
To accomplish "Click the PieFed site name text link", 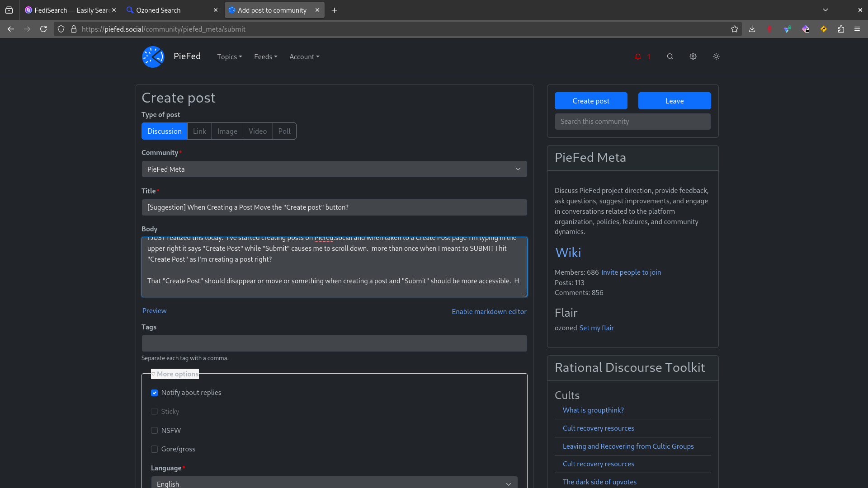I will tap(187, 56).
